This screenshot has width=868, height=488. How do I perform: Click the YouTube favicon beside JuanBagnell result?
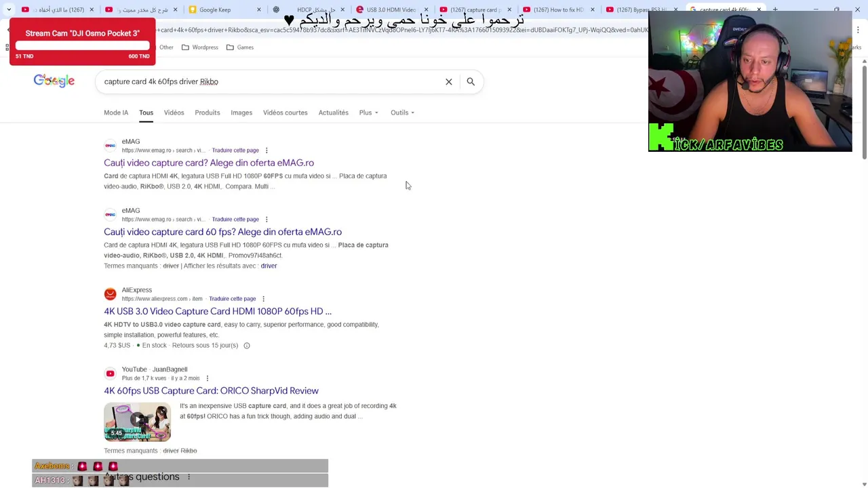coord(110,373)
